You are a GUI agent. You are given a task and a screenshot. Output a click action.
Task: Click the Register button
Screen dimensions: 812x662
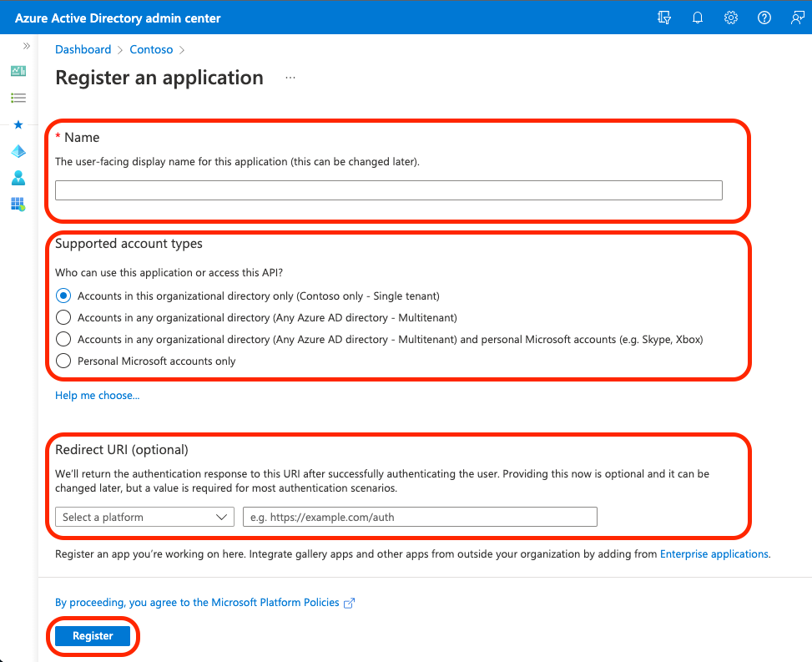(x=92, y=635)
